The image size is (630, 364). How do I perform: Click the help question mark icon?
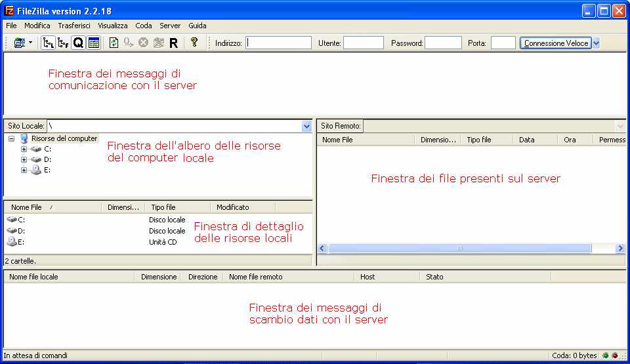pyautogui.click(x=194, y=42)
